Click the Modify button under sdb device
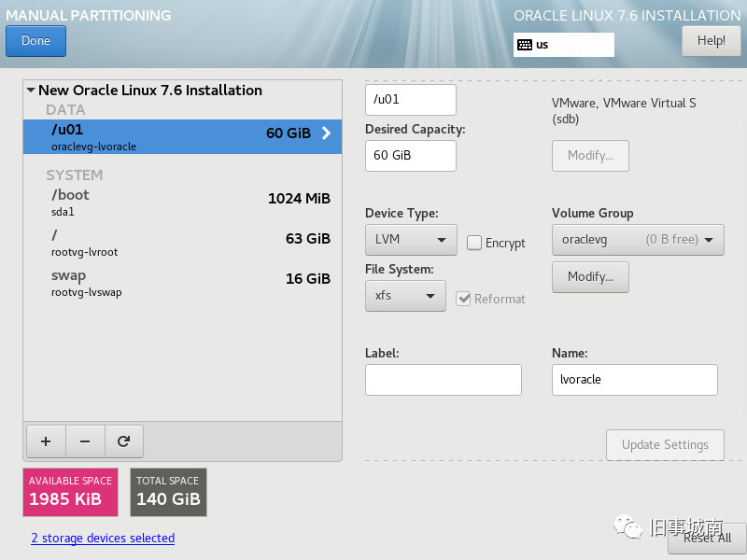 (x=590, y=156)
